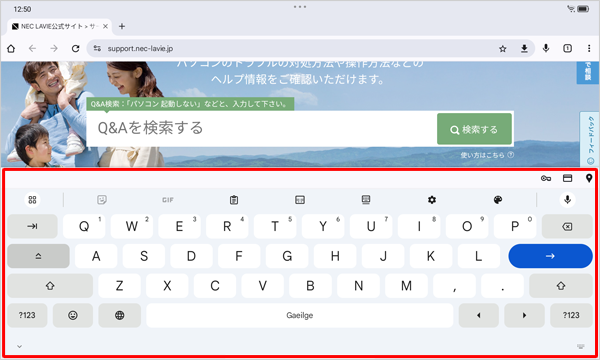Tap the P key
The height and width of the screenshot is (360, 600).
(515, 226)
